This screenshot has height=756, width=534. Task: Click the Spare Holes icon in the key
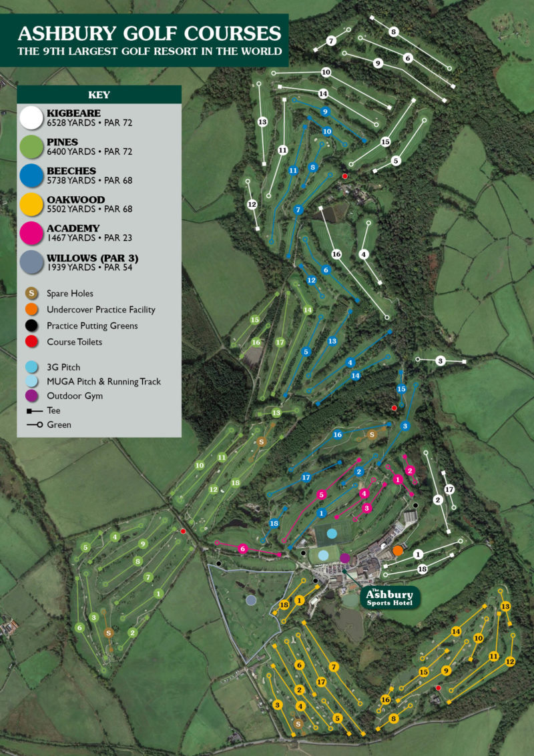pos(31,293)
